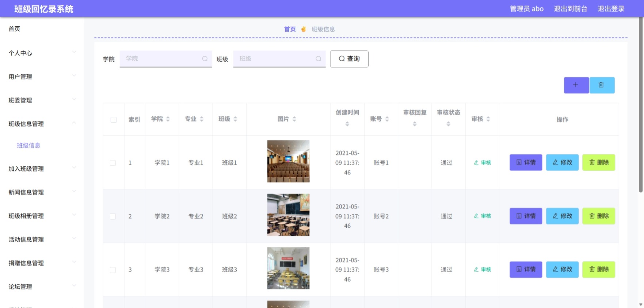Click 通过 status in 学院3 row
This screenshot has width=644, height=308.
[446, 270]
